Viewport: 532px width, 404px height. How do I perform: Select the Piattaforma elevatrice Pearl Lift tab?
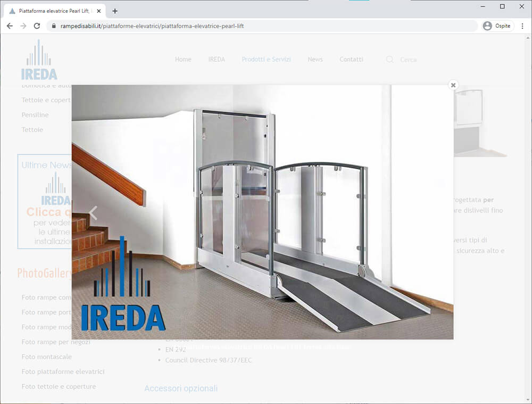[x=54, y=11]
